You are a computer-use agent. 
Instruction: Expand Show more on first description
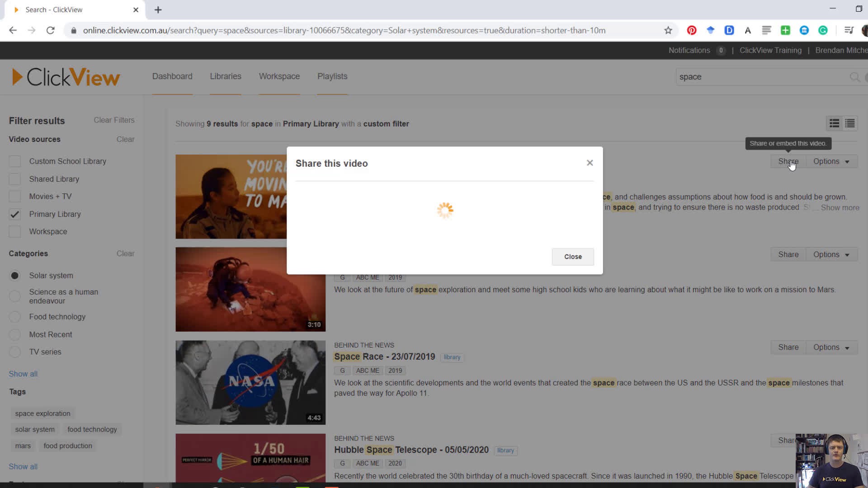(x=840, y=207)
